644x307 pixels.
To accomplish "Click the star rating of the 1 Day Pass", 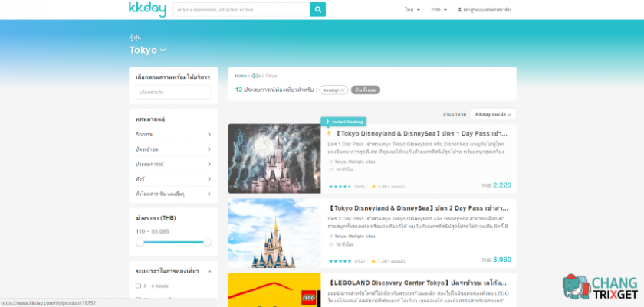I will coord(340,187).
